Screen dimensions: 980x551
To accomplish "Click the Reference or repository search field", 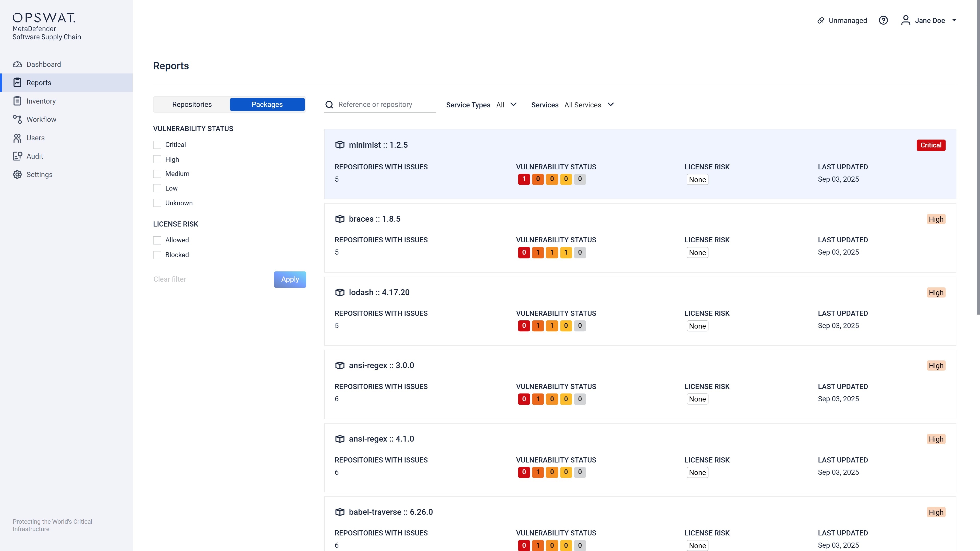I will tap(384, 105).
